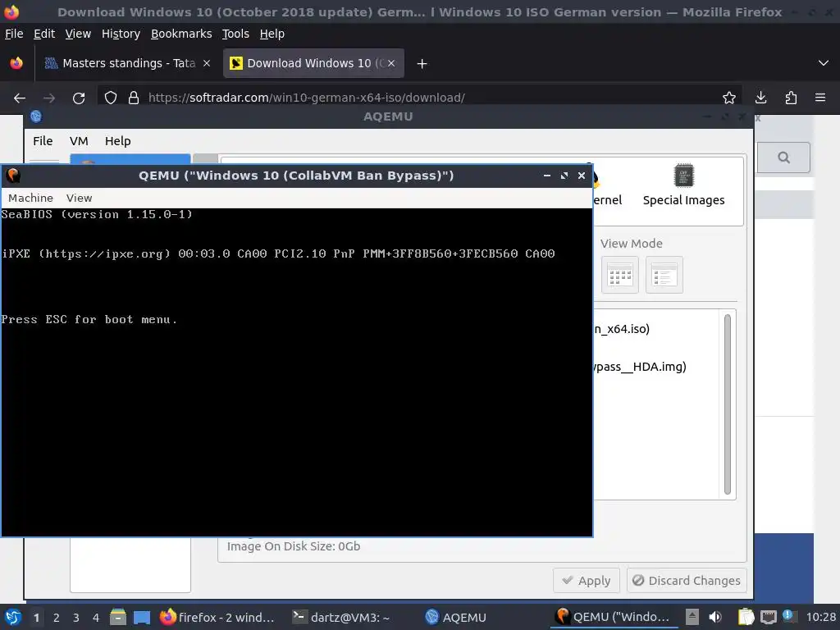Image resolution: width=840 pixels, height=630 pixels.
Task: Open the Firefox hamburger application menu
Action: 820,98
